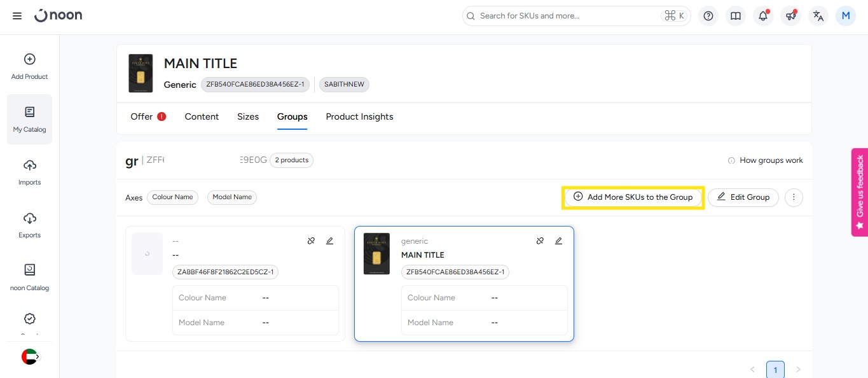Image resolution: width=868 pixels, height=378 pixels.
Task: Open the user profile M avatar
Action: click(x=845, y=16)
